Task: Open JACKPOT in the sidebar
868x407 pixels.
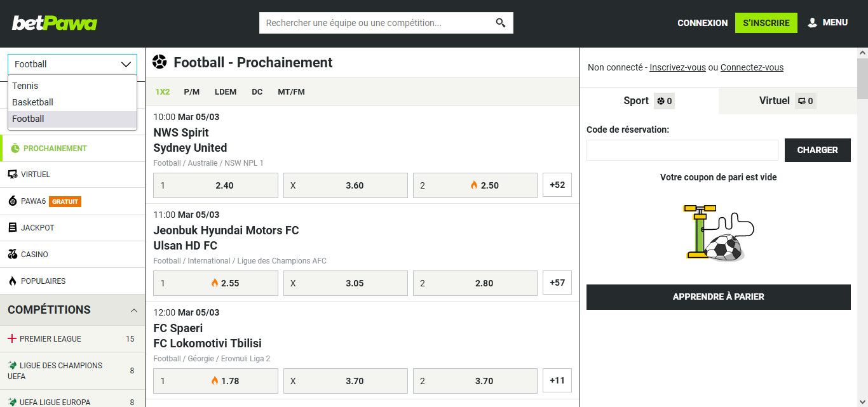Action: 72,227
